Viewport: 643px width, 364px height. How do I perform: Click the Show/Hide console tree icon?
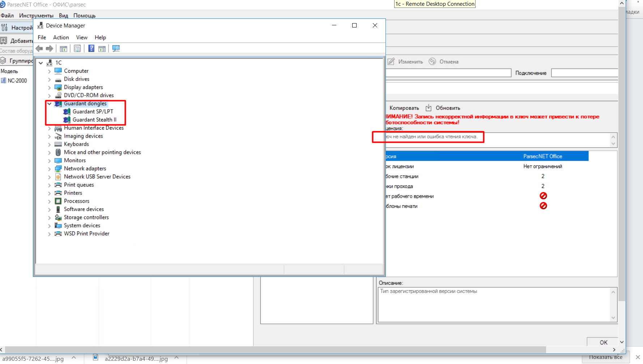(64, 48)
